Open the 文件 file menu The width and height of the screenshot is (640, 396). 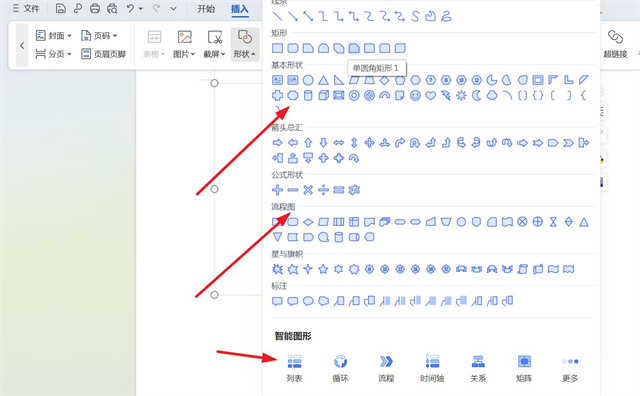(25, 9)
